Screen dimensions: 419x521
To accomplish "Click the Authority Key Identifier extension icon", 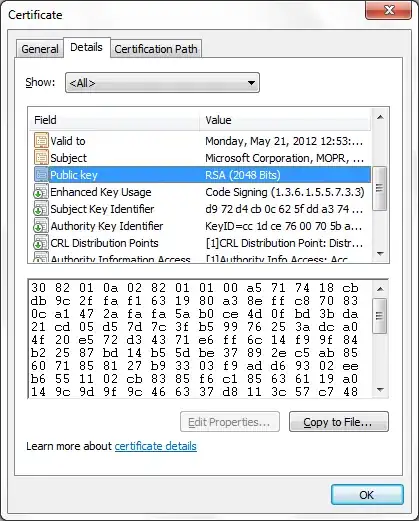I will coord(41,226).
